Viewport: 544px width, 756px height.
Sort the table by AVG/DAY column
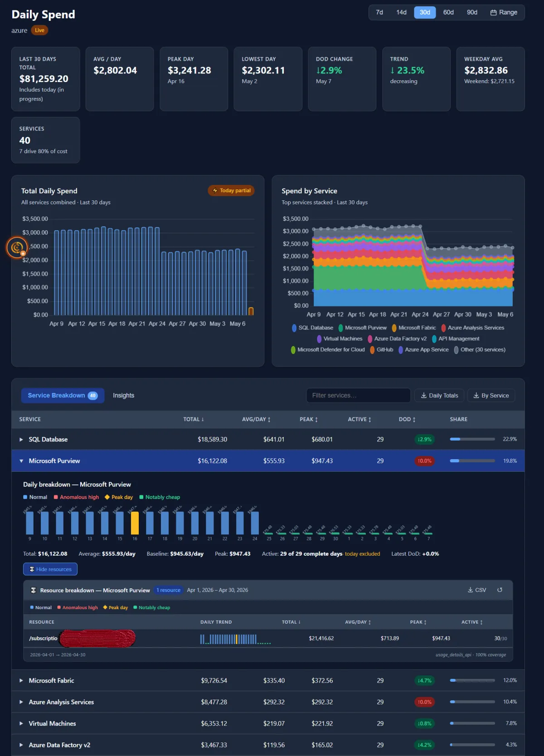(x=256, y=419)
